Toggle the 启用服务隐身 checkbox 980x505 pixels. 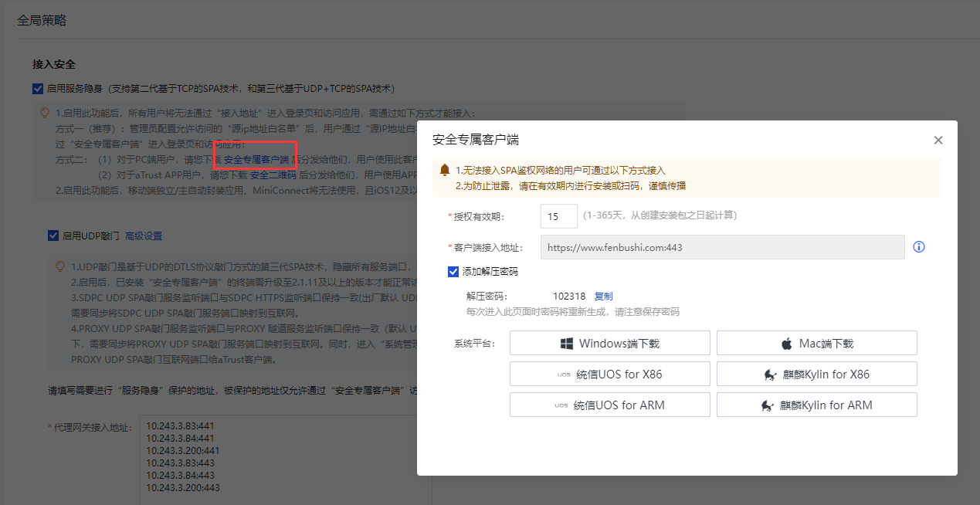[38, 89]
